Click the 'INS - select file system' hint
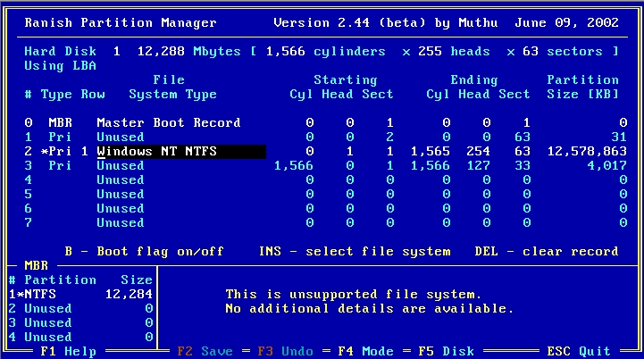Viewport: 644px width, 359px height. tap(355, 252)
